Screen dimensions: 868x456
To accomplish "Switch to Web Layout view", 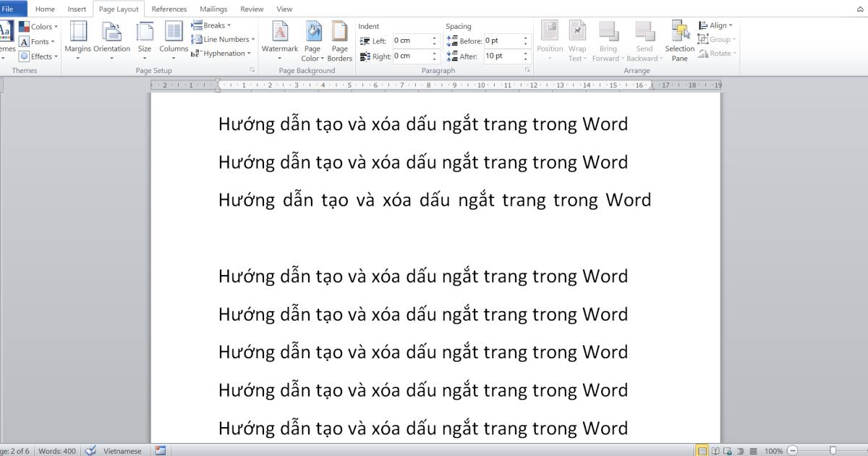I will click(x=726, y=451).
